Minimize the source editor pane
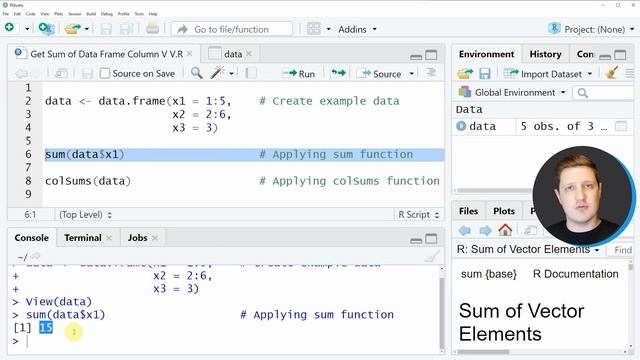This screenshot has width=640, height=360. (416, 56)
